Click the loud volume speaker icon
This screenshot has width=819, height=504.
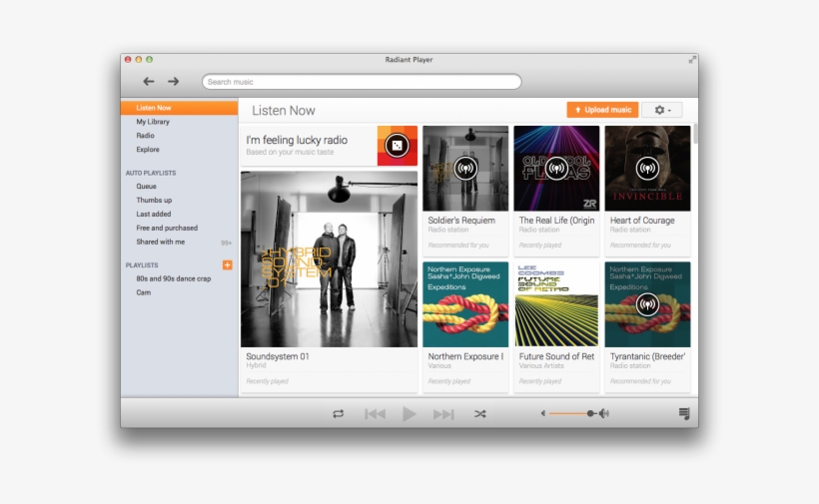604,413
